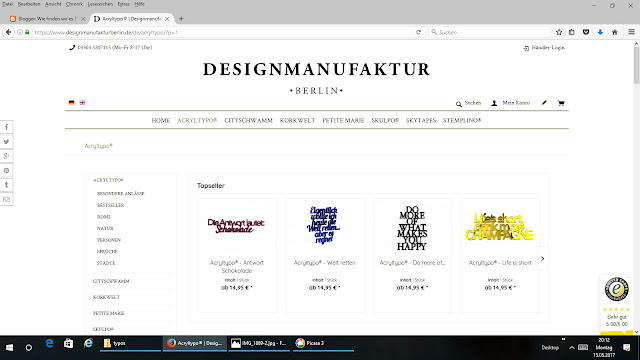
Task: Open Cityschwamm in sidebar list
Action: tap(111, 281)
